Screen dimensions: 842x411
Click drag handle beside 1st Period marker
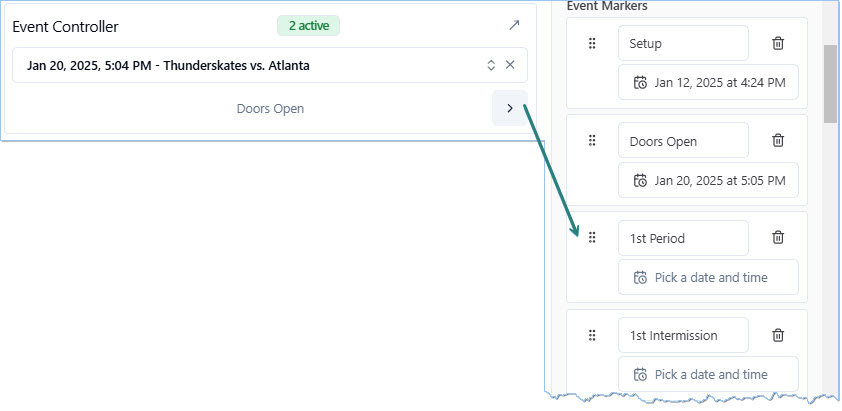(592, 238)
